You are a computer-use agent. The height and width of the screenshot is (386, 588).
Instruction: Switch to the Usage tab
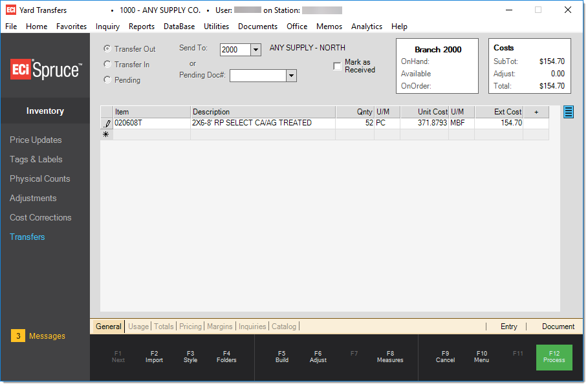[138, 328]
